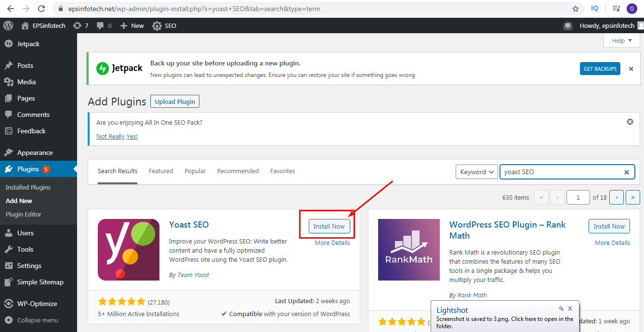Open More Details for Rank Math
Viewport: 644px width, 332px height.
coord(612,243)
